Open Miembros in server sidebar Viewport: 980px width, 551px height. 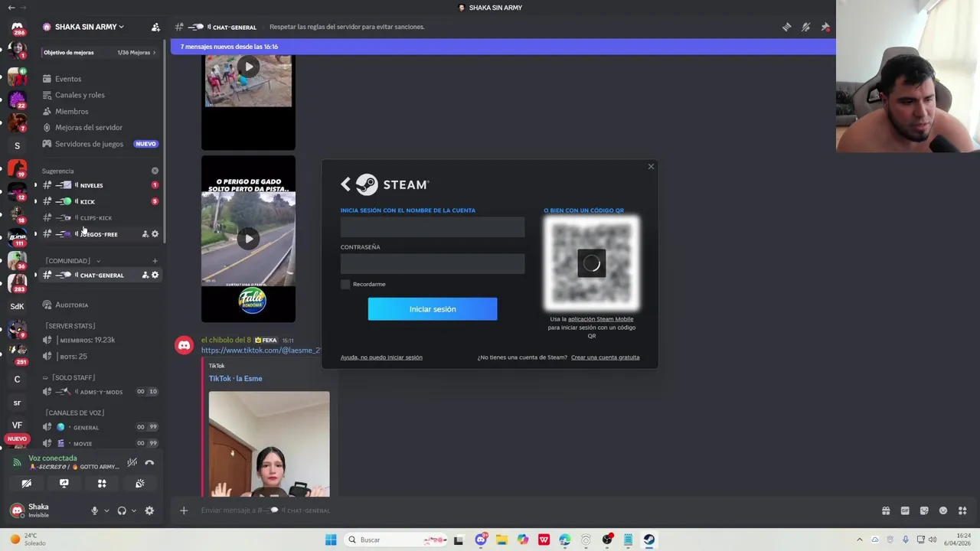pos(100,112)
